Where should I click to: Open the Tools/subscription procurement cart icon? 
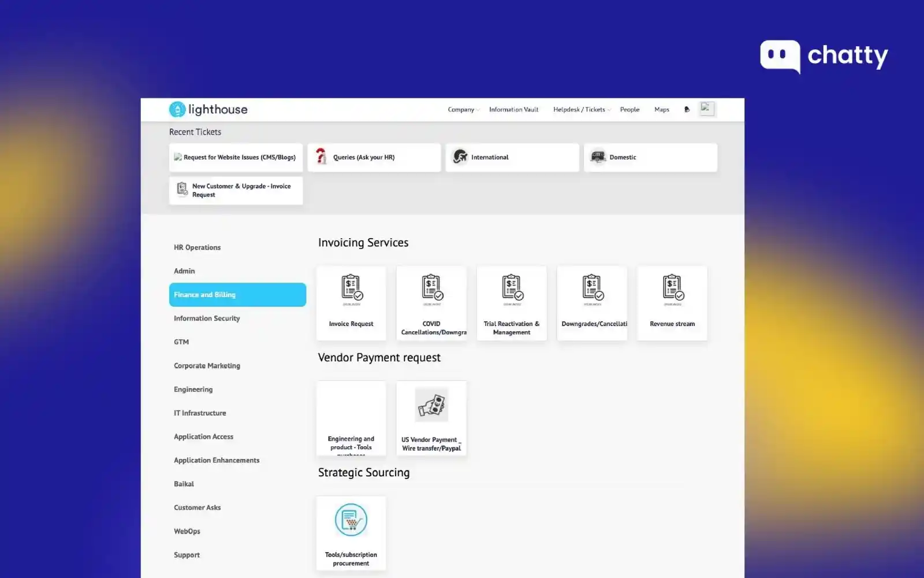351,519
